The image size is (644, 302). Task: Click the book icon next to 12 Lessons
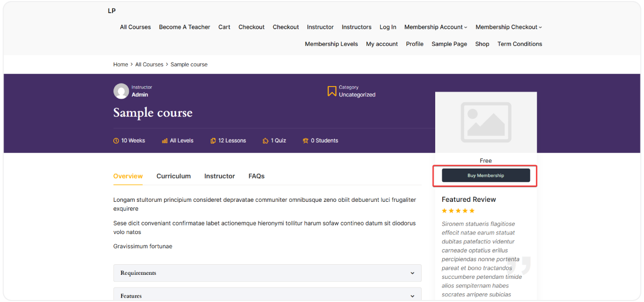(212, 140)
